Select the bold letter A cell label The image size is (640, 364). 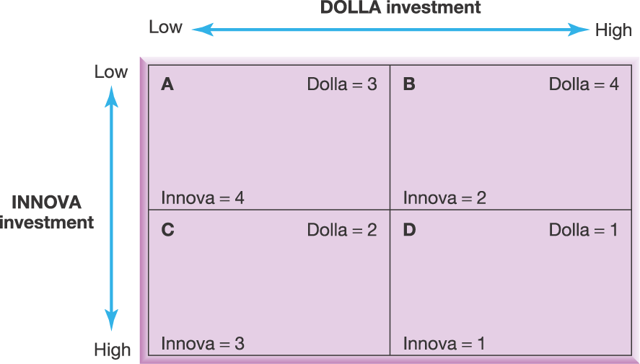167,84
